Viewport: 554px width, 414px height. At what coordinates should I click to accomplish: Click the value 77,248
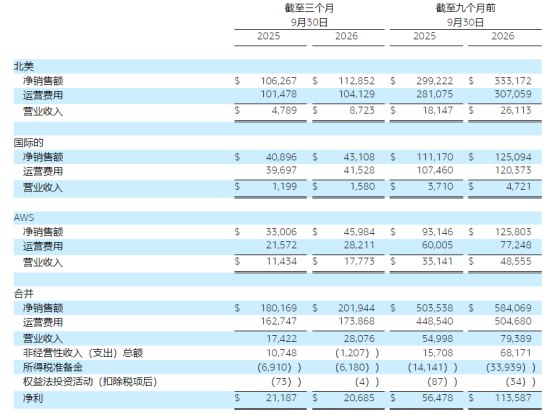pos(515,246)
